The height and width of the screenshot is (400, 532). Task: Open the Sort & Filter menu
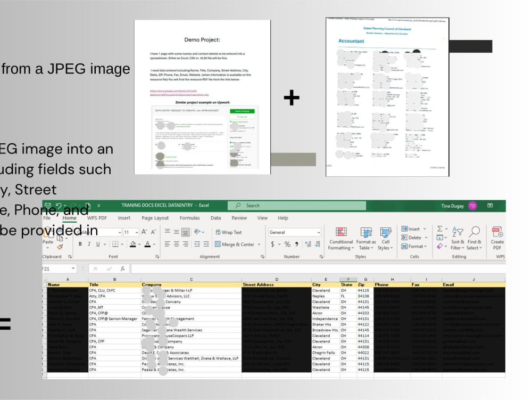458,239
